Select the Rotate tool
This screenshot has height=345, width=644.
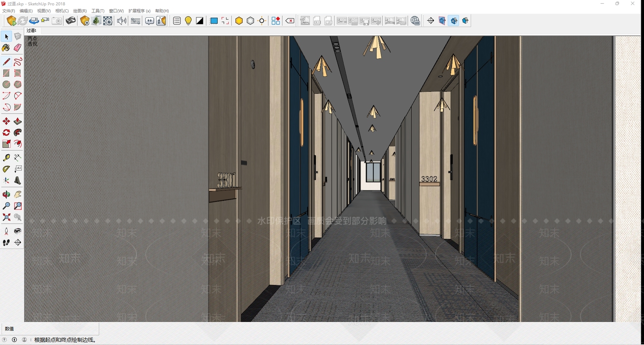[6, 132]
